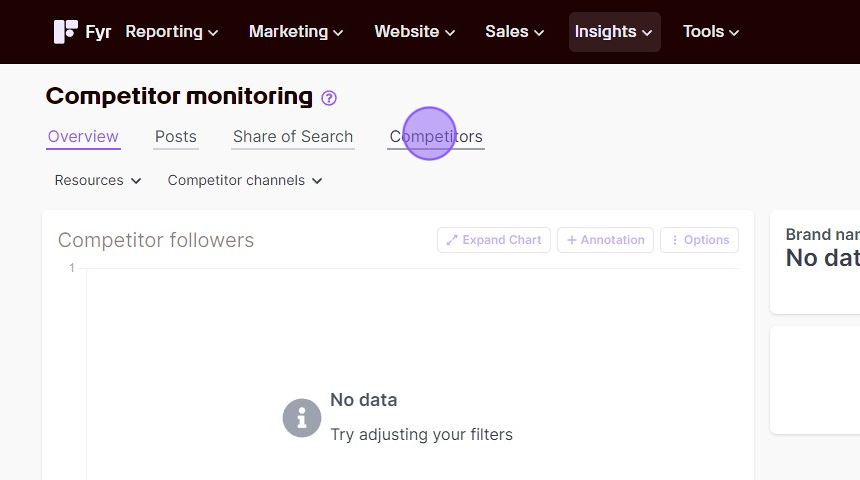860x480 pixels.
Task: Expand the Competitor channels dropdown
Action: tap(245, 180)
